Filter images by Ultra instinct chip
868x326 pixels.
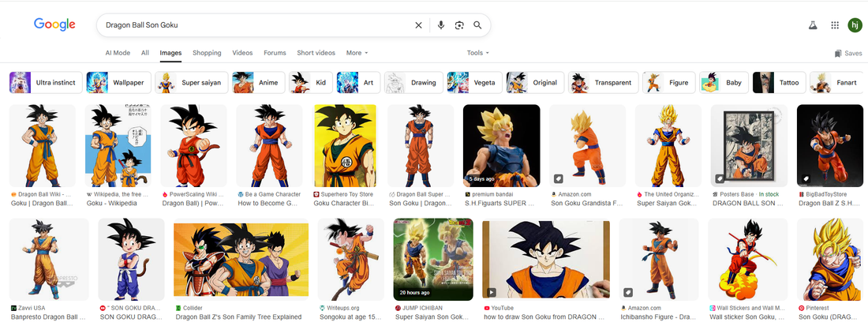tap(45, 83)
